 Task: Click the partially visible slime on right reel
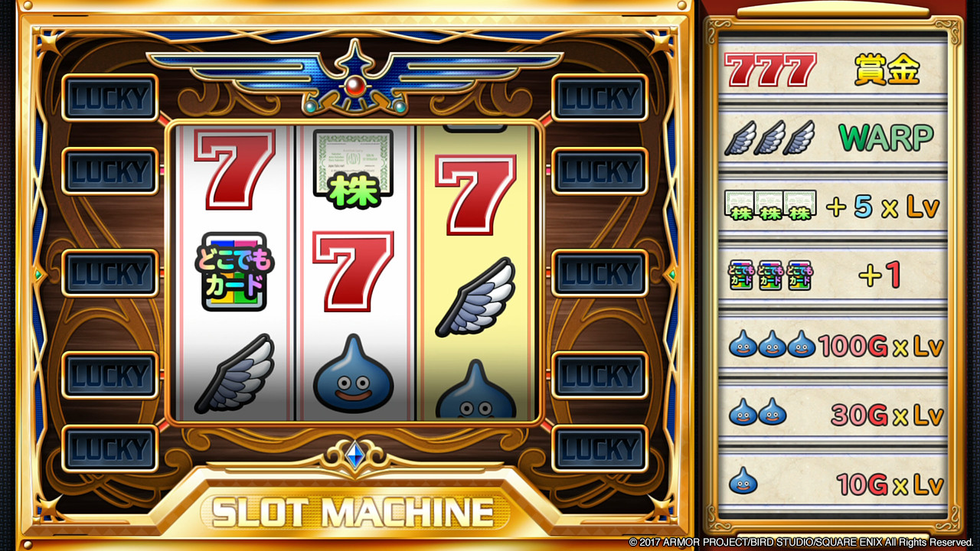point(475,389)
